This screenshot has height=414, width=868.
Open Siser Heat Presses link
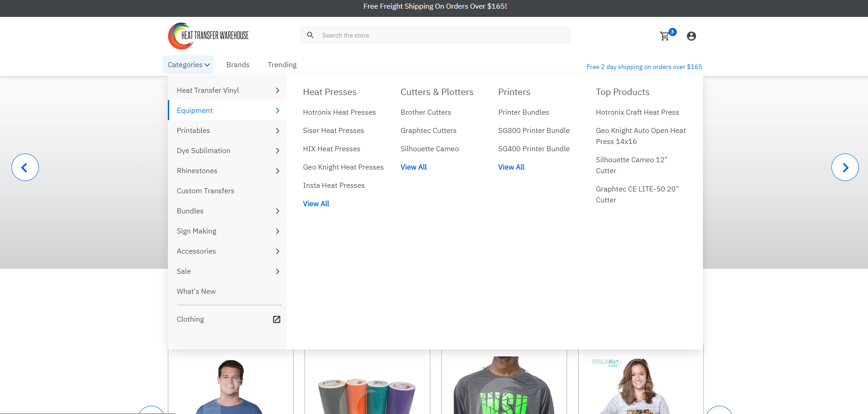[333, 131]
